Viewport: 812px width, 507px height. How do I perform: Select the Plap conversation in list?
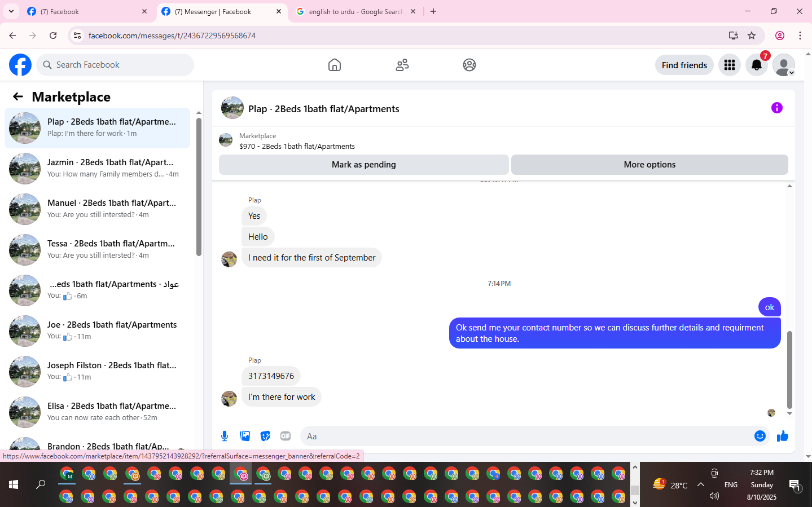(x=97, y=127)
